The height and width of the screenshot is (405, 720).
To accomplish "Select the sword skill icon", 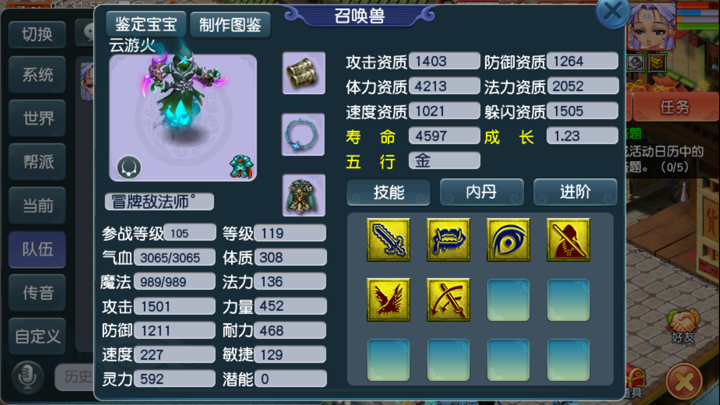I will [x=388, y=240].
